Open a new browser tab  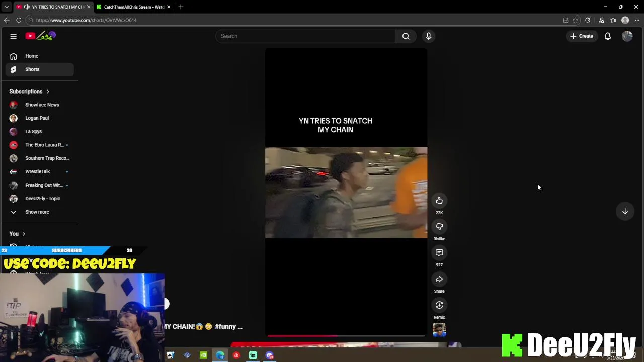[181, 7]
